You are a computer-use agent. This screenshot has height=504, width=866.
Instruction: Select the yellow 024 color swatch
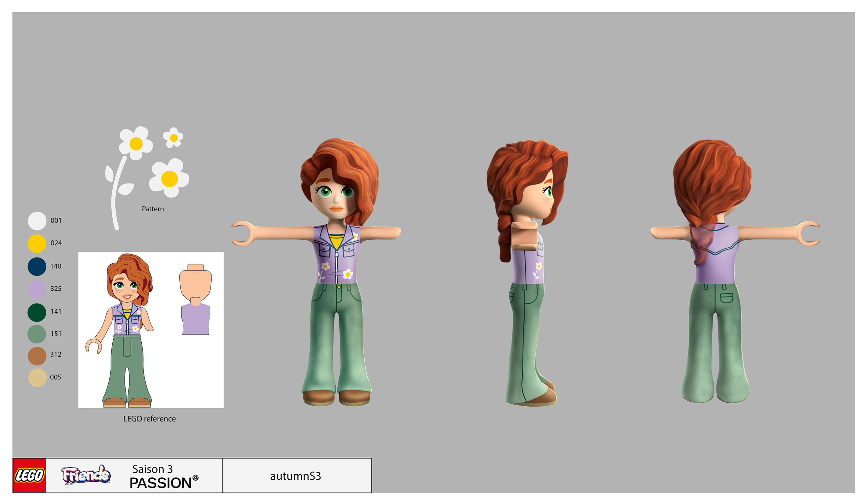coord(37,244)
